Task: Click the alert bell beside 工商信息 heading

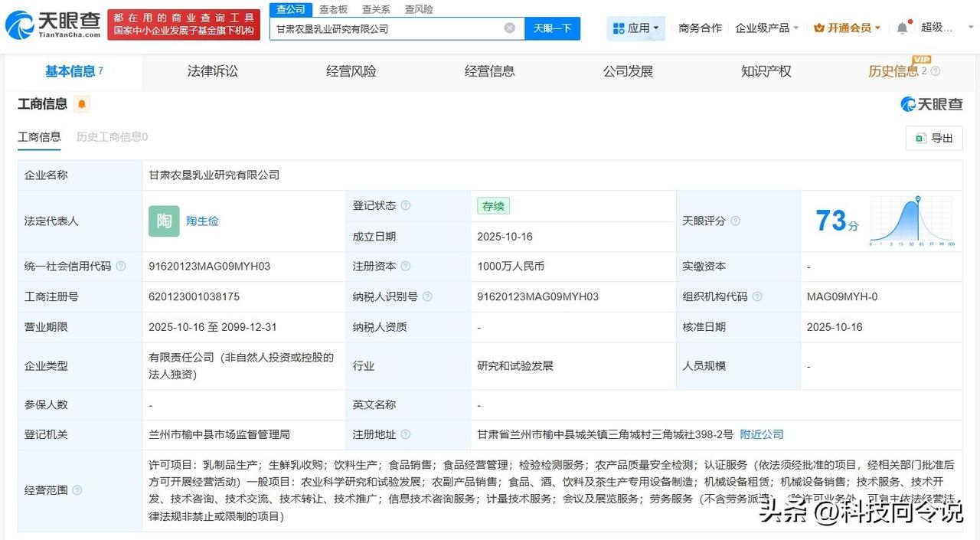Action: 82,104
